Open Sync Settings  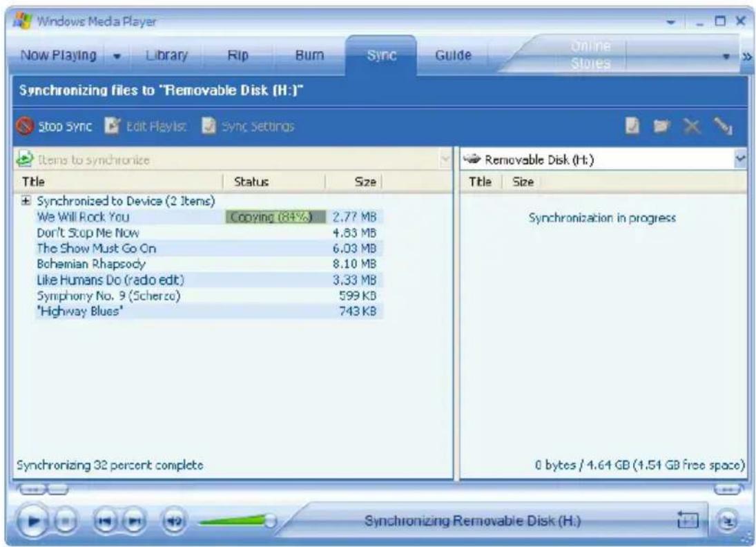click(x=248, y=126)
